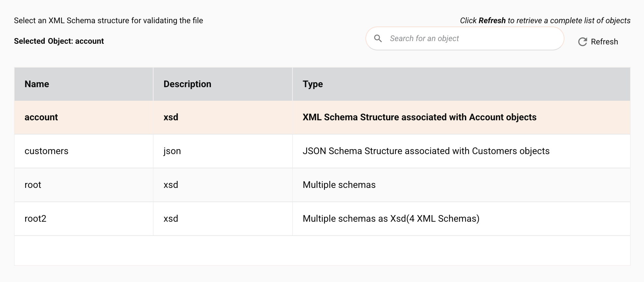644x282 pixels.
Task: Click 'XML Schema Structure associated with Account objects'
Action: point(419,117)
